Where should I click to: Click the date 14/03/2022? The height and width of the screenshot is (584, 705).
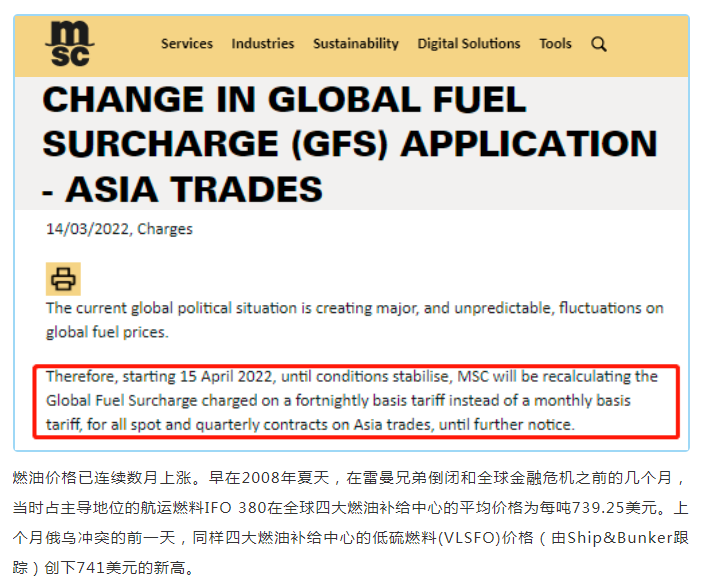click(x=88, y=229)
